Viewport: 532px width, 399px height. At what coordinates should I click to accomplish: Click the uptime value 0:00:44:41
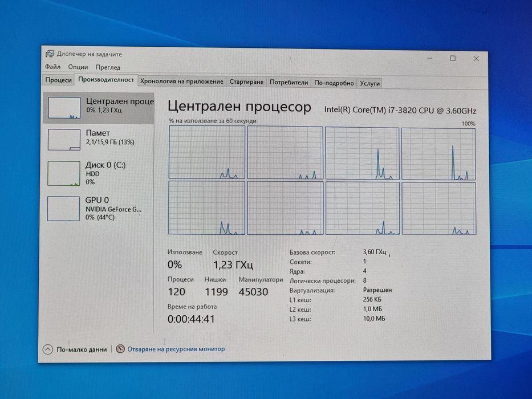coord(191,319)
